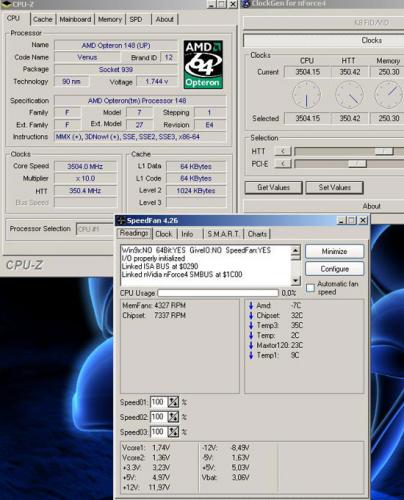Image resolution: width=404 pixels, height=500 pixels.
Task: Click the MemFans 4327 RPM reading
Action: (x=154, y=305)
